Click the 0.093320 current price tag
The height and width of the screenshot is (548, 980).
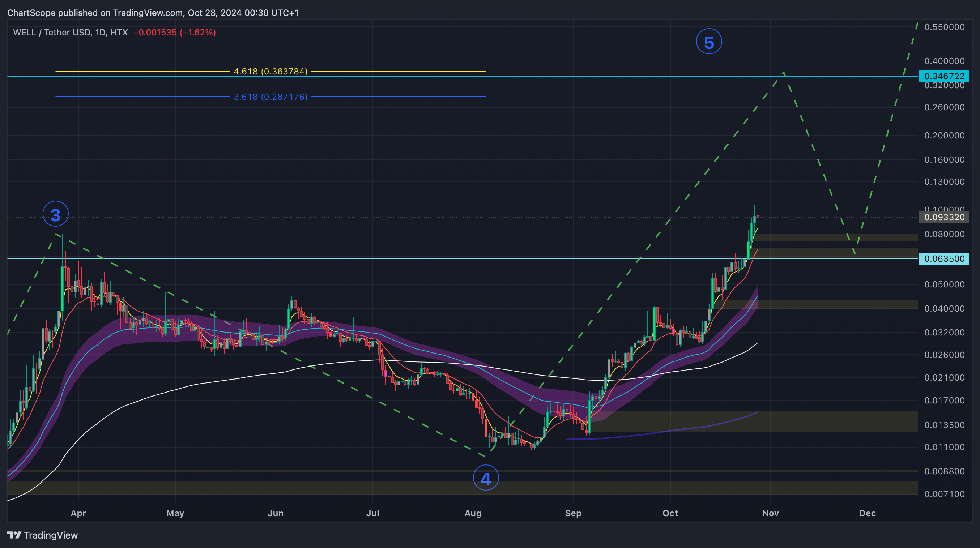click(x=944, y=217)
